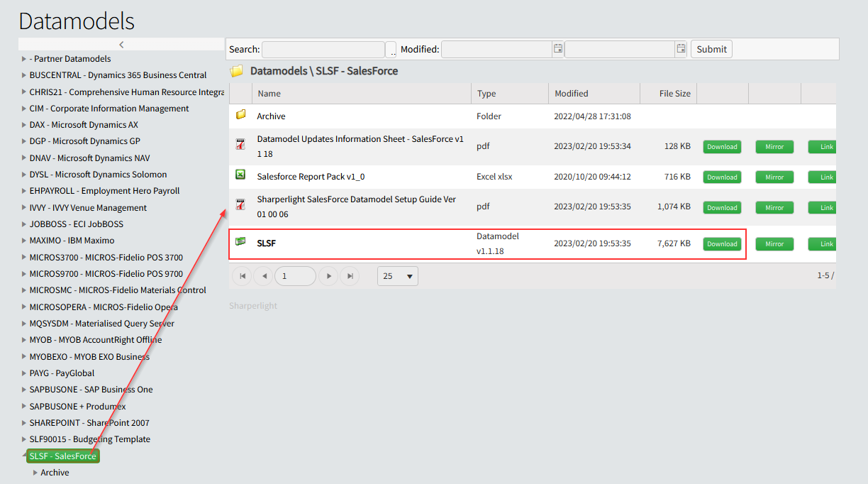This screenshot has width=868, height=484.
Task: Download the Sharperlight SalesForce Setup Guide
Action: tap(722, 208)
